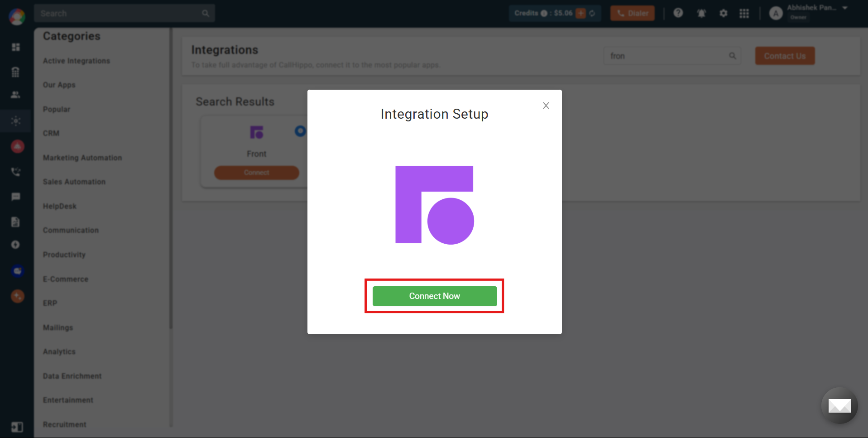Screen dimensions: 868x438
Task: Select Communication category
Action: [x=70, y=230]
